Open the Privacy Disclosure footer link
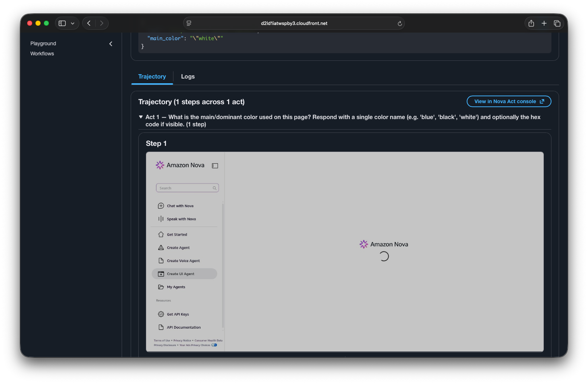Viewport: 588px width, 384px height. click(165, 345)
